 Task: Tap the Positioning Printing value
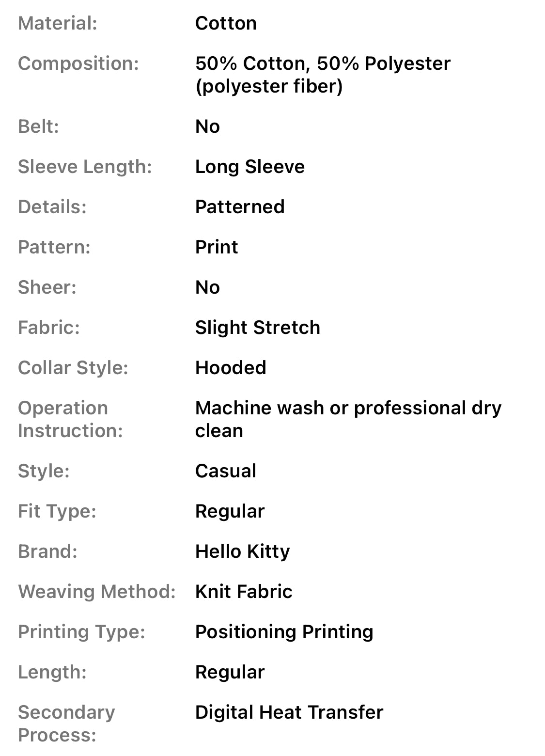coord(284,632)
